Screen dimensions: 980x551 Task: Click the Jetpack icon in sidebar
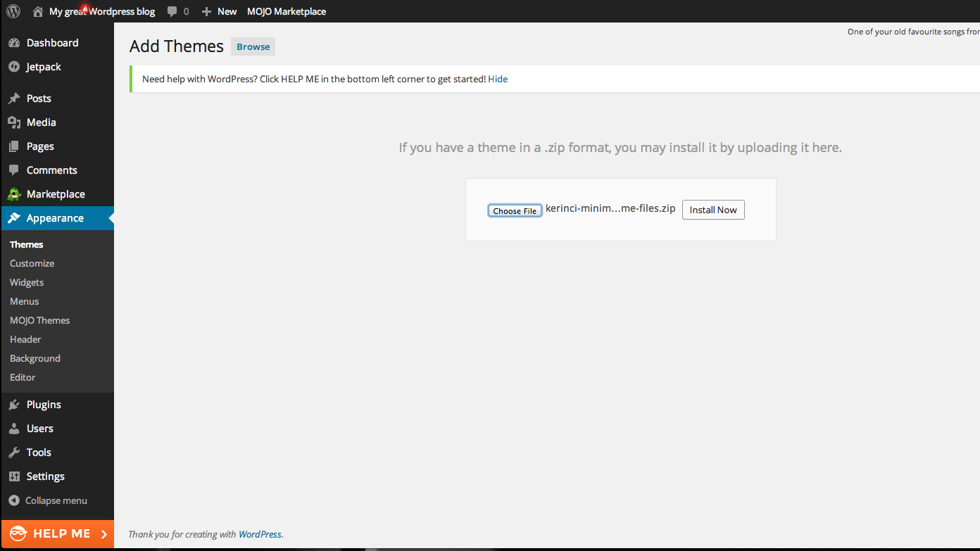14,67
